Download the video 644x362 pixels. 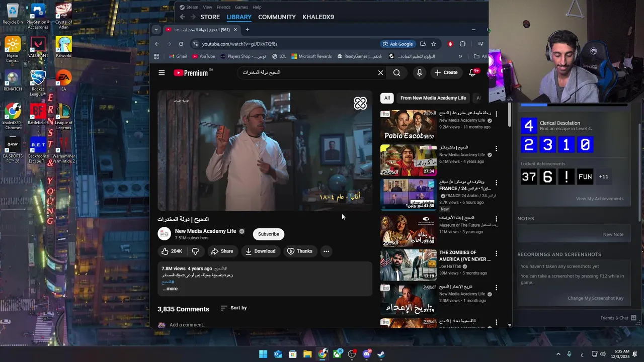(260, 251)
